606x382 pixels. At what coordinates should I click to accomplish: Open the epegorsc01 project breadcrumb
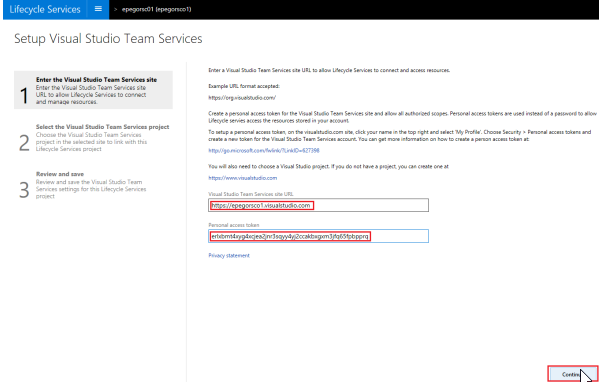coord(157,9)
